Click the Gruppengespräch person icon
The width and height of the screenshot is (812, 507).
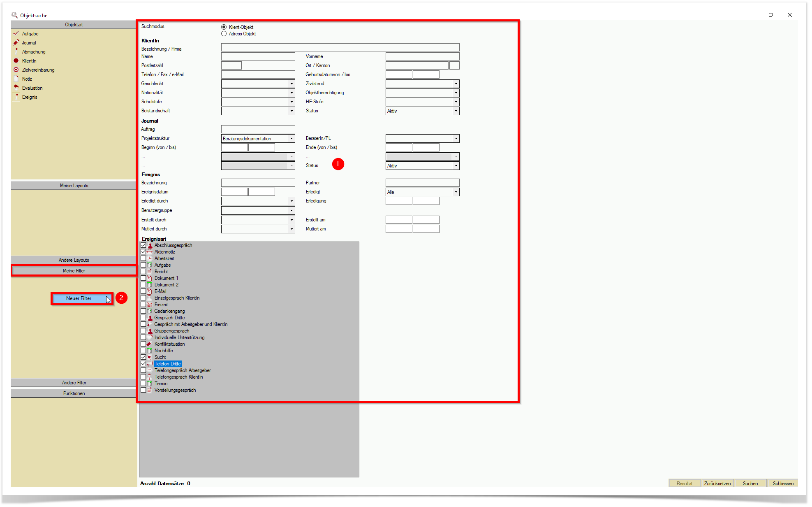150,331
